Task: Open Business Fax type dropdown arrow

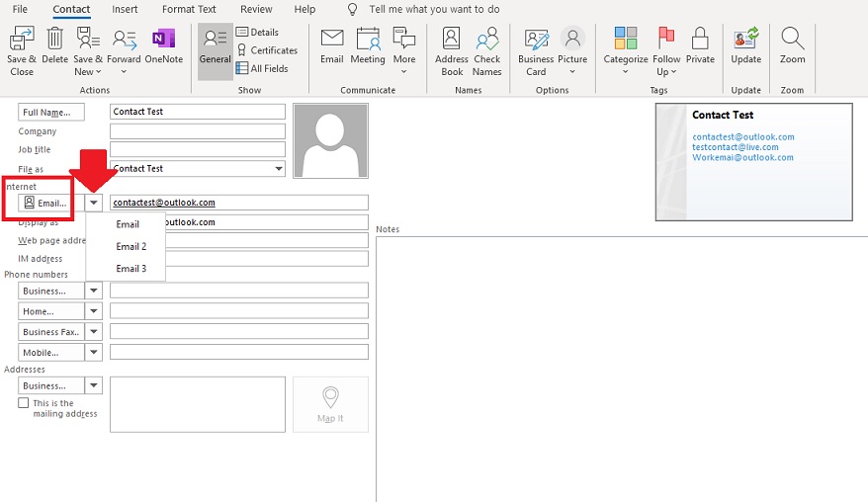Action: click(94, 331)
